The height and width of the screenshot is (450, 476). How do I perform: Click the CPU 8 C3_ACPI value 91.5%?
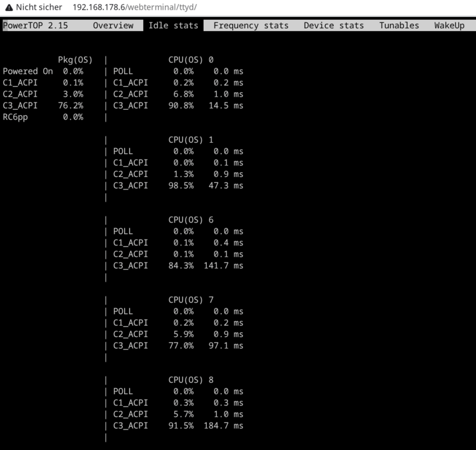pos(181,425)
